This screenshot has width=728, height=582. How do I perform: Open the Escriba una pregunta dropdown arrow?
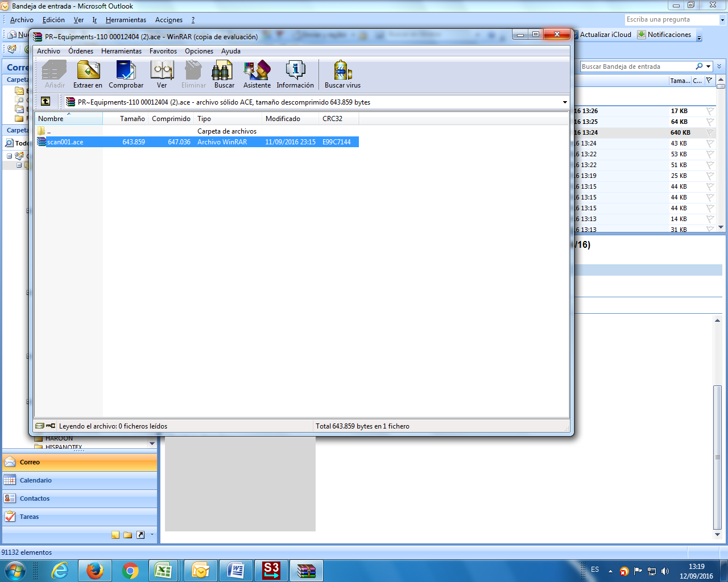(722, 20)
